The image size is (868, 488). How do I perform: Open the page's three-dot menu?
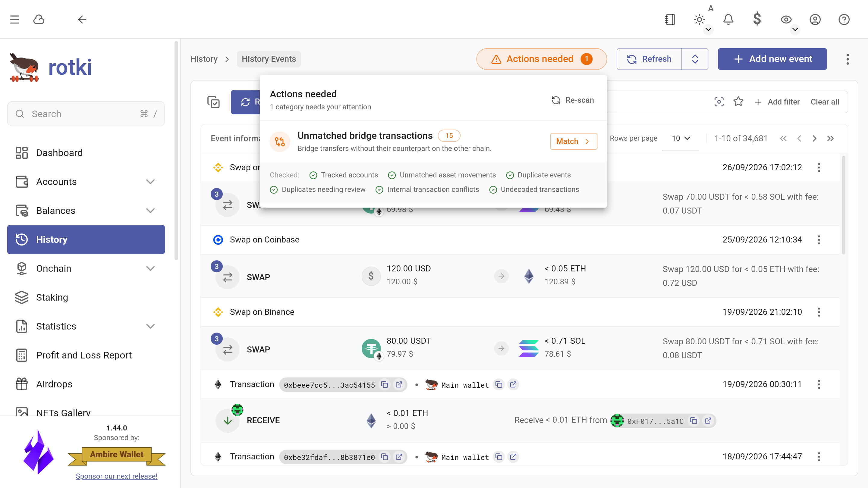tap(848, 59)
